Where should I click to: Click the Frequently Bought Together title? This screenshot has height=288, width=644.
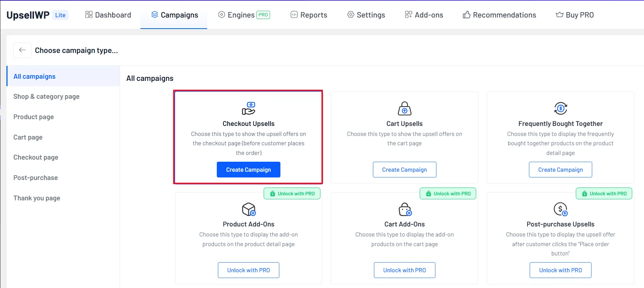click(x=561, y=124)
